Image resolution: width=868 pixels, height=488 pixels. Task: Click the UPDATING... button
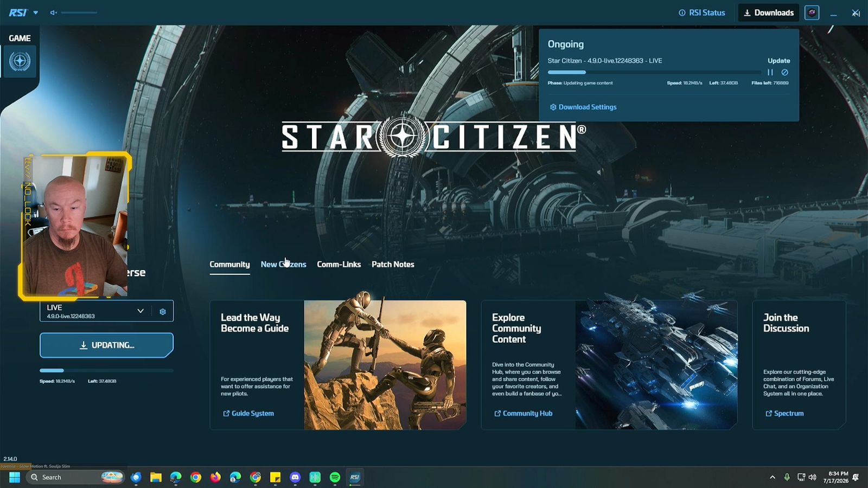[106, 345]
